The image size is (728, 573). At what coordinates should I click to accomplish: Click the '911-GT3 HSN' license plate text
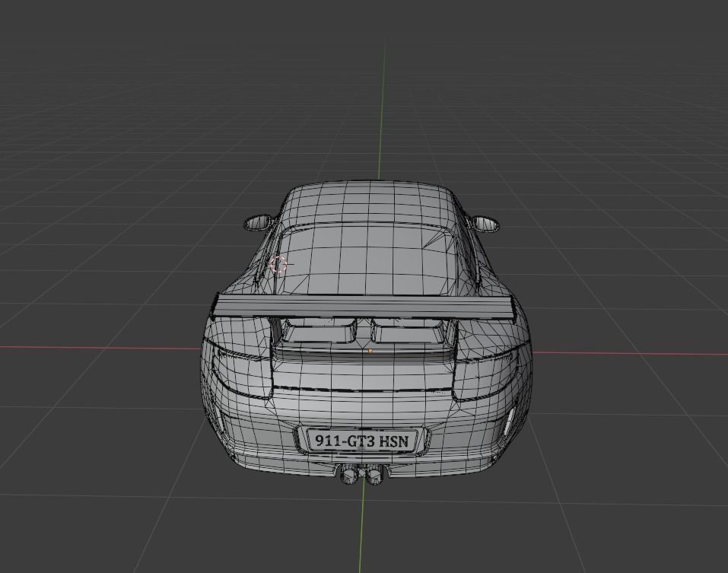(362, 441)
